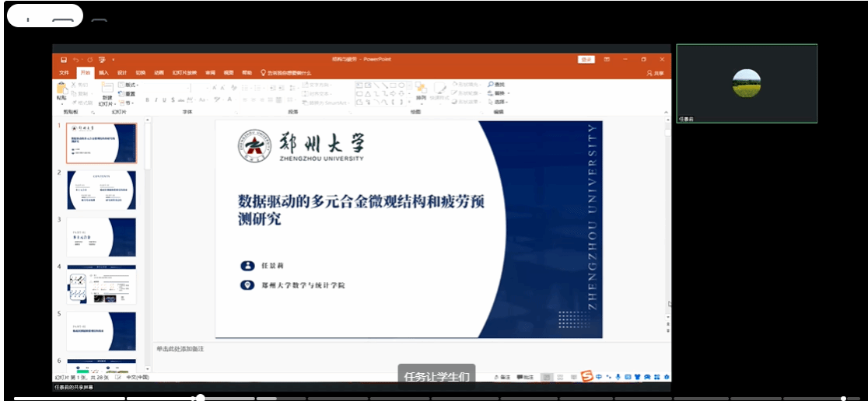
Task: Select the text box shape in gallery
Action: coord(359,85)
